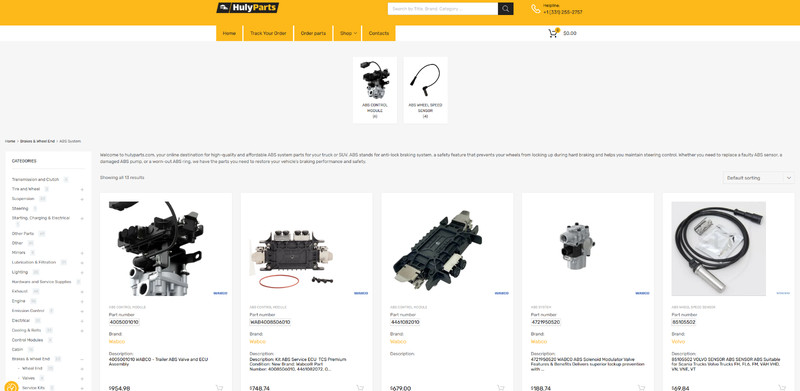Add the 4721950520 modulator valve to cart
Viewport: 800px width, 391px height.
[641, 388]
